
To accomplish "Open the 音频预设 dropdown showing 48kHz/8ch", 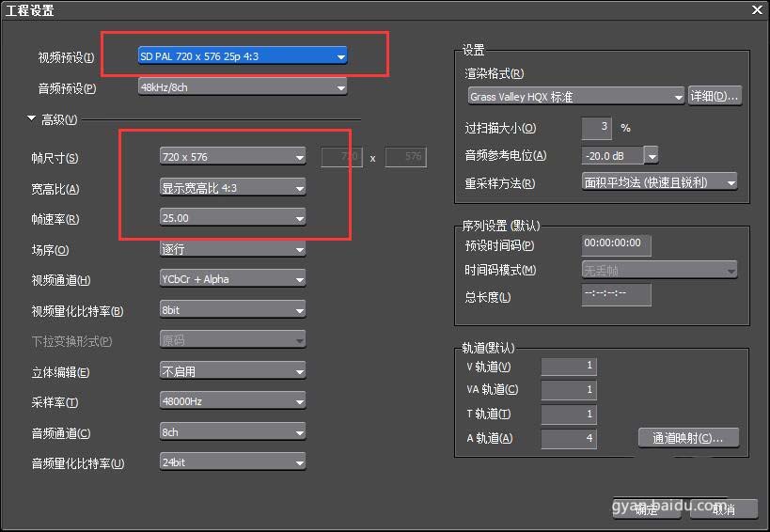I will 243,87.
